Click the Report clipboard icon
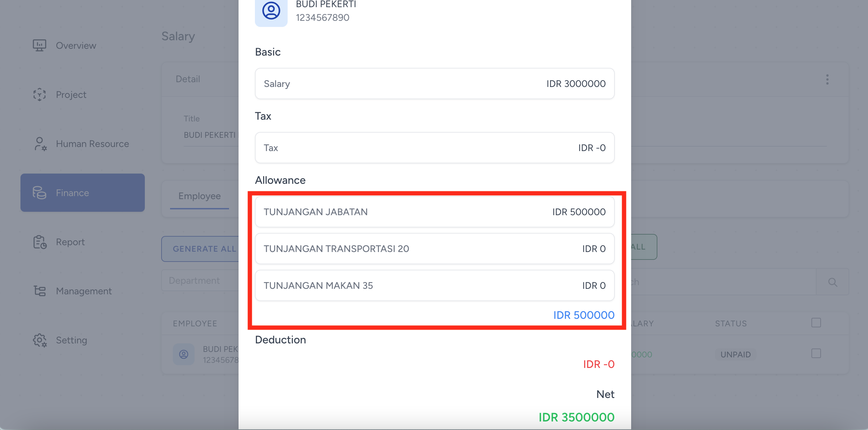Image resolution: width=868 pixels, height=430 pixels. (40, 242)
